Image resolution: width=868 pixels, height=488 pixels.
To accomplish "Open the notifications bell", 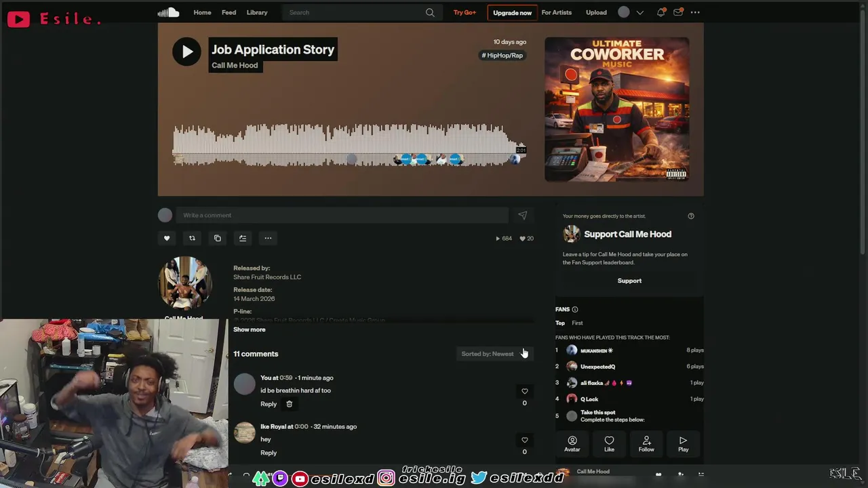I will point(660,12).
